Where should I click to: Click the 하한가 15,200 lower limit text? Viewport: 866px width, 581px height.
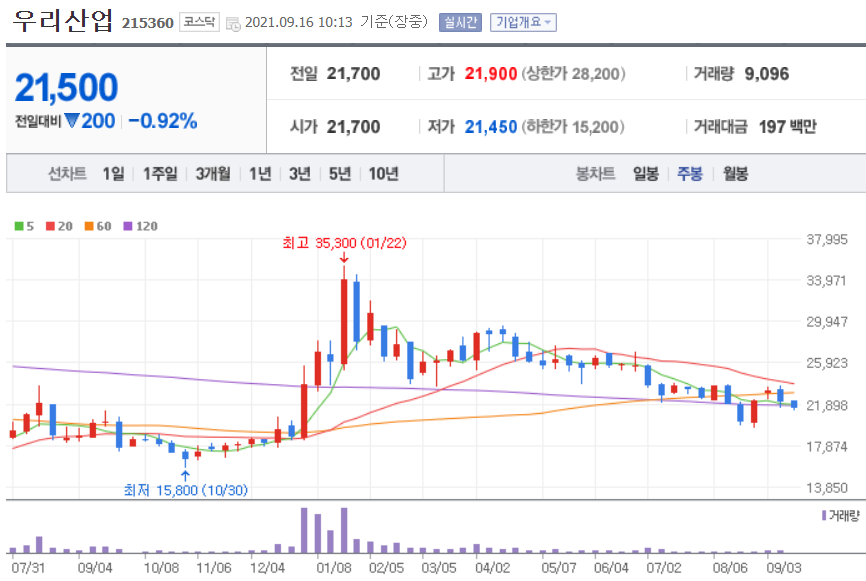pos(573,127)
